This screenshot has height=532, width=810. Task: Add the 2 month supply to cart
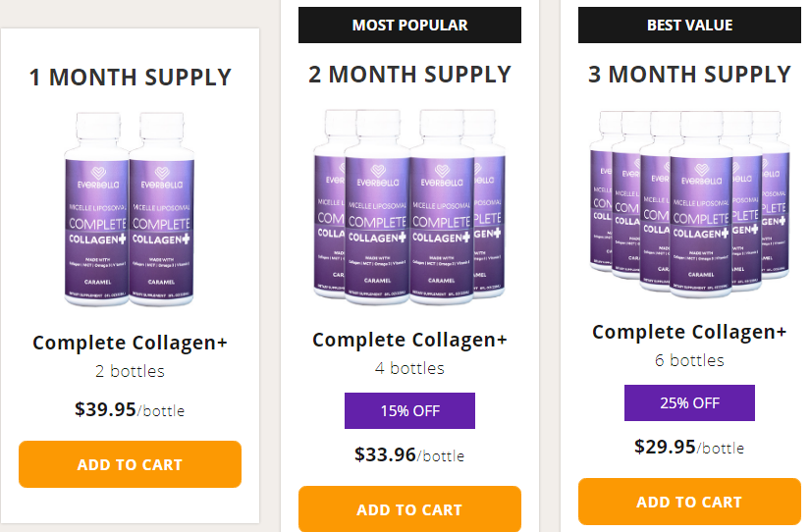click(x=409, y=509)
